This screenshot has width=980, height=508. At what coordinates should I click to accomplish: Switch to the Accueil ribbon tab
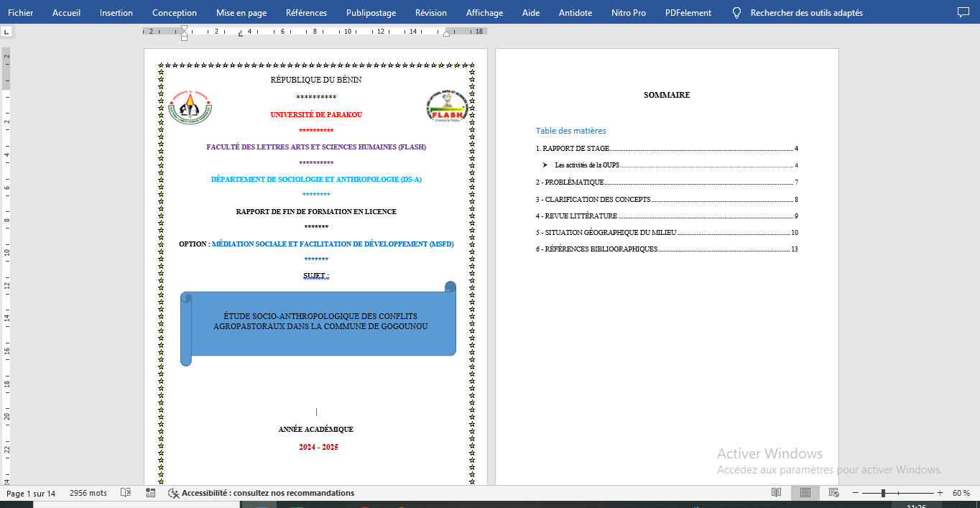(x=67, y=13)
